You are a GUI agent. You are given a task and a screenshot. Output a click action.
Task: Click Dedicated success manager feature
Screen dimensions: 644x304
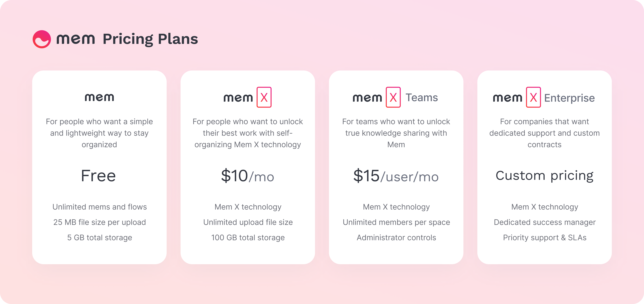pyautogui.click(x=544, y=222)
